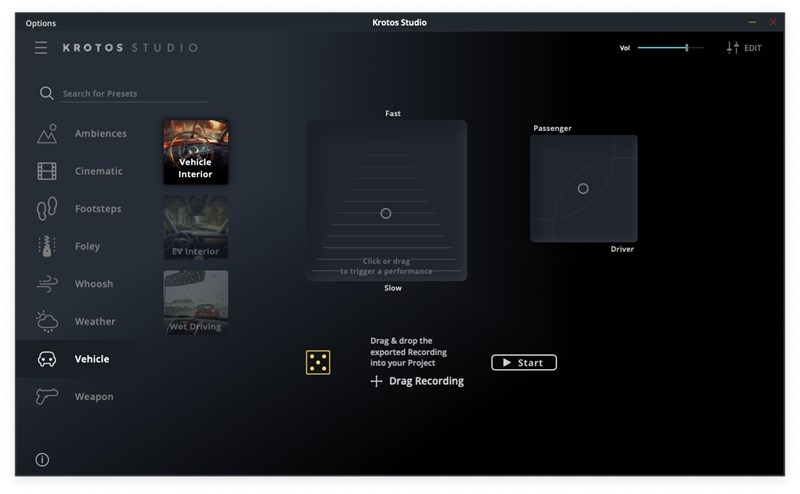Image resolution: width=800 pixels, height=494 pixels.
Task: Adjust the Vol volume slider
Action: pos(670,47)
